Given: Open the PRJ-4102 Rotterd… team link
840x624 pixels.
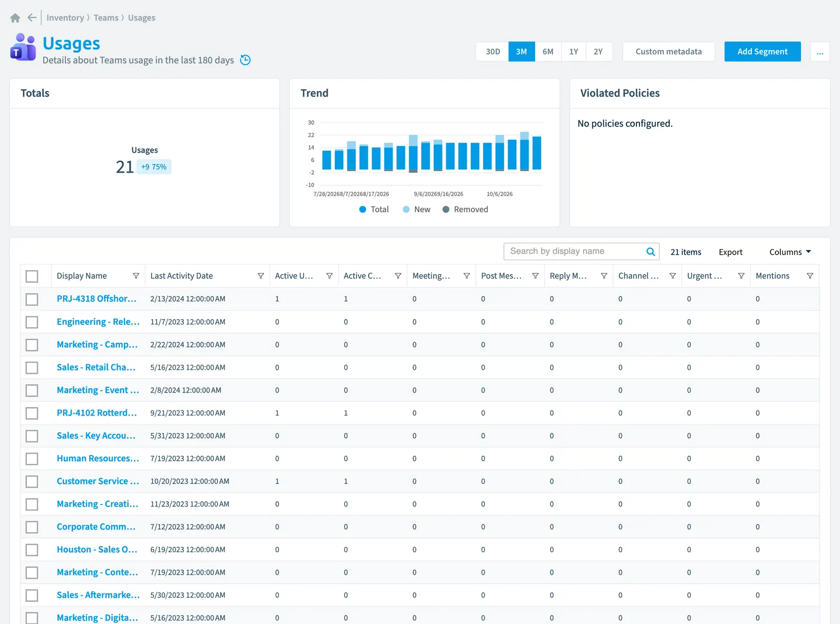Looking at the screenshot, I should pyautogui.click(x=97, y=413).
